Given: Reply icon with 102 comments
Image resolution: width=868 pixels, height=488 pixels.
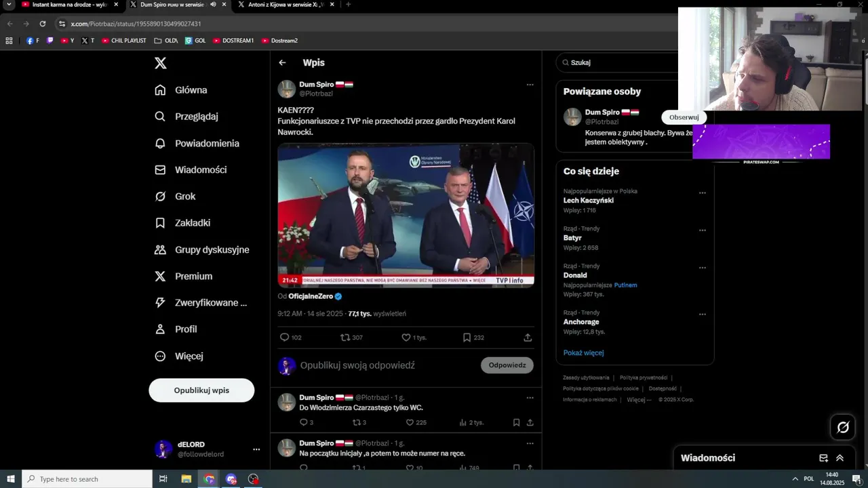Looking at the screenshot, I should [290, 338].
